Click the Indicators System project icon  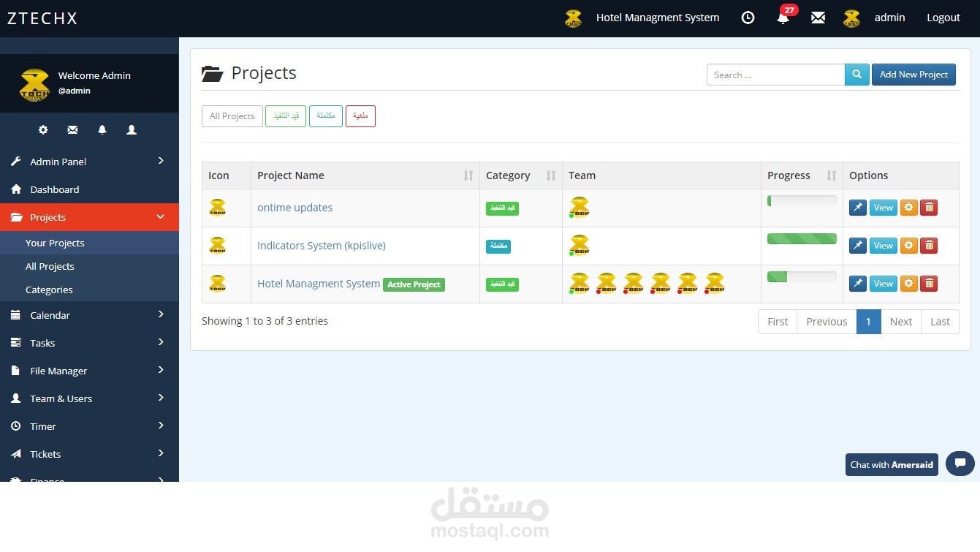pyautogui.click(x=218, y=246)
